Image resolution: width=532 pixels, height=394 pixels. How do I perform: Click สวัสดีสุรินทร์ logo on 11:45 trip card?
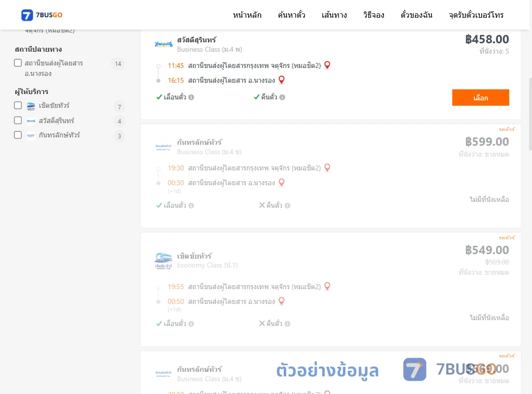point(164,44)
